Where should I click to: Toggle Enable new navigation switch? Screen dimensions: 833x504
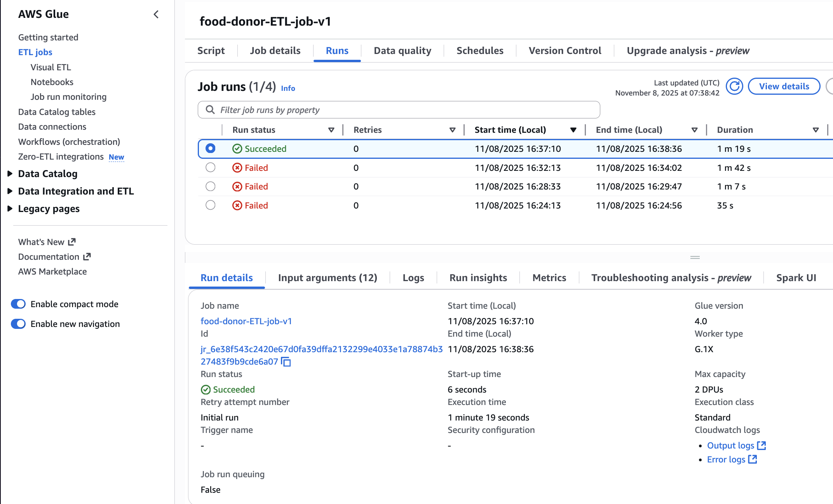tap(18, 324)
